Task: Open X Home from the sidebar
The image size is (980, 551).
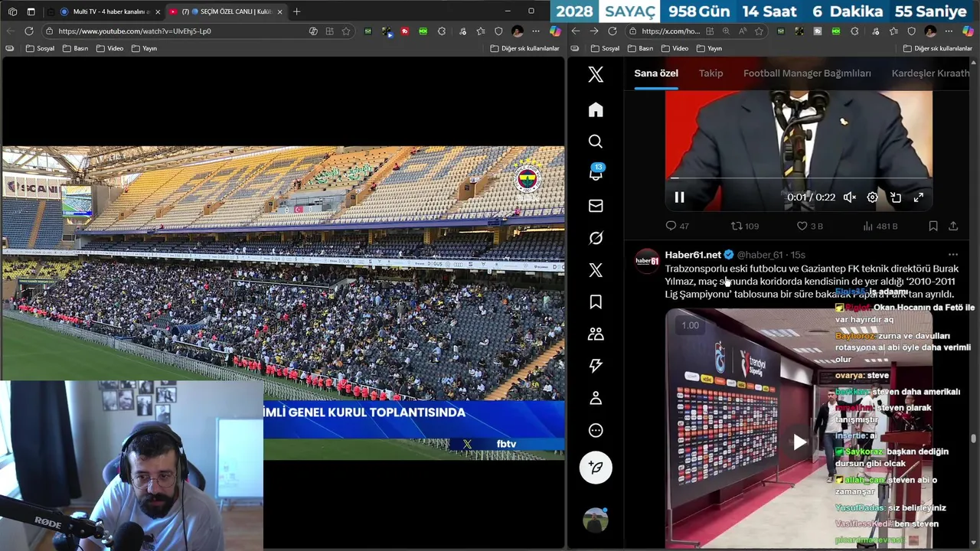Action: point(596,110)
